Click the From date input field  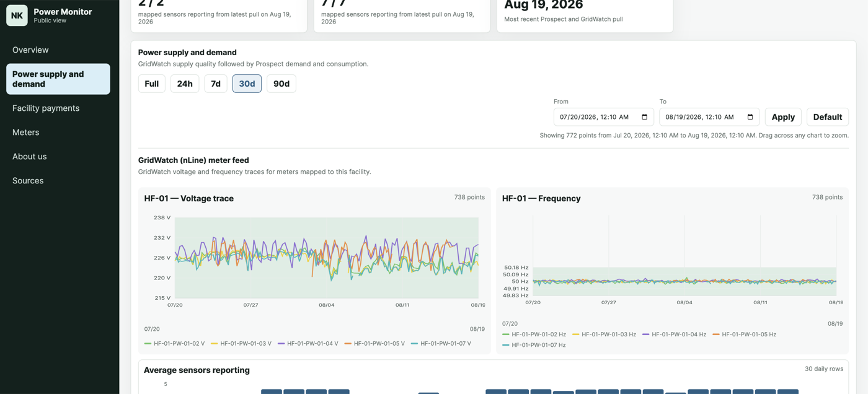point(603,117)
